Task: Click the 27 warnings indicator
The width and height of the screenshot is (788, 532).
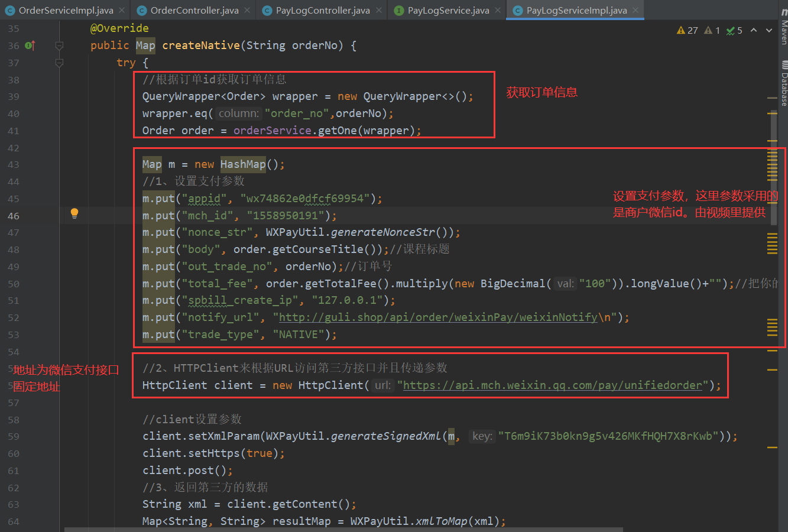Action: [x=688, y=30]
